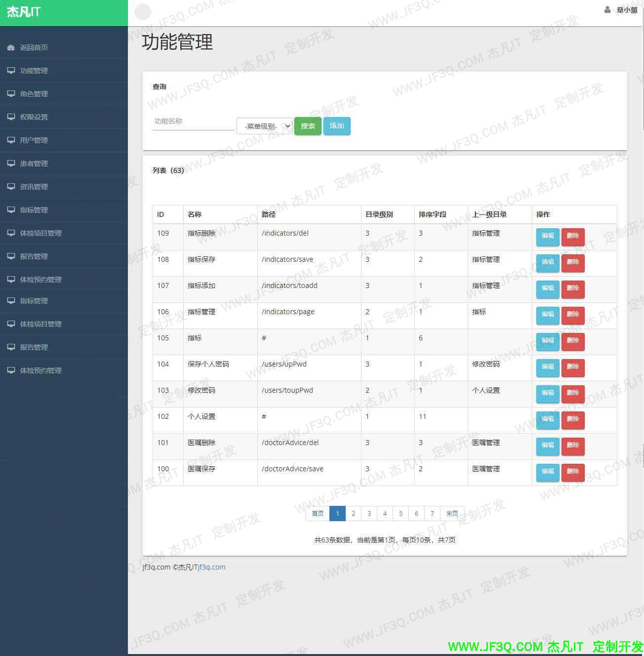
Task: Click the user avatar icon by 章小蕙
Action: (607, 10)
